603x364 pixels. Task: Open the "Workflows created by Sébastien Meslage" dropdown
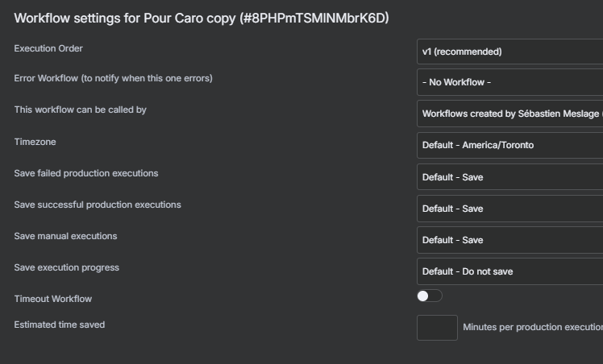coord(509,114)
